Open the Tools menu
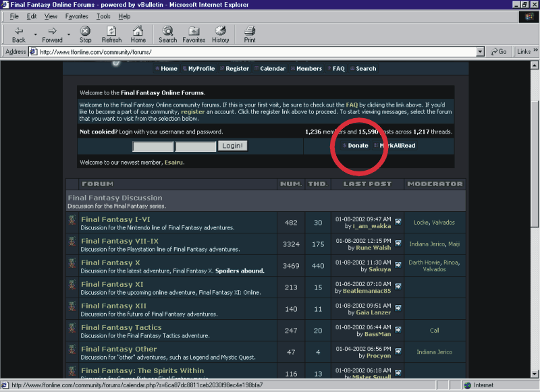 tap(103, 16)
